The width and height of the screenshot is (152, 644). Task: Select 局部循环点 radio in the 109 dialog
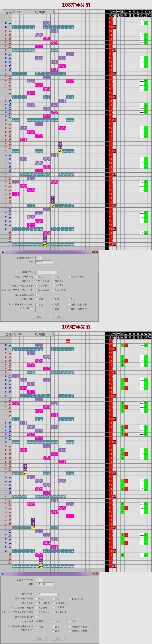tap(54, 603)
